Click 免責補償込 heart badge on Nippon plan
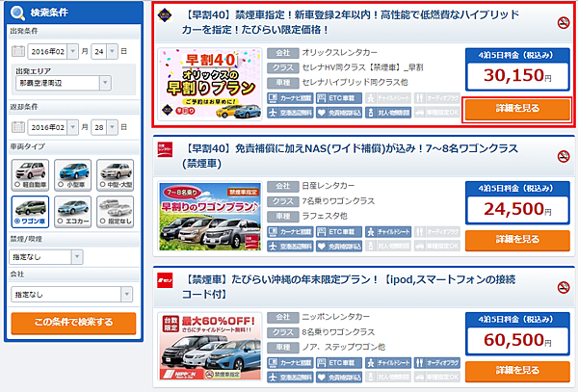The width and height of the screenshot is (578, 392). click(x=339, y=377)
